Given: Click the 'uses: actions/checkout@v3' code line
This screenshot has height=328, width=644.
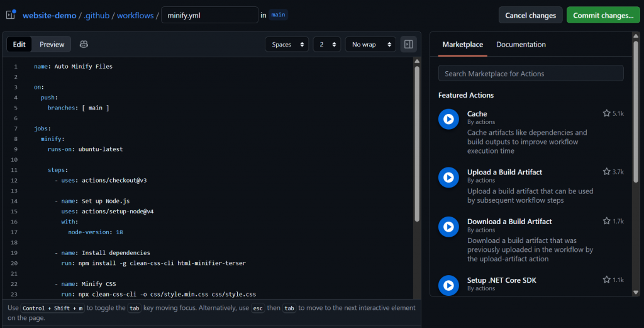Looking at the screenshot, I should click(104, 180).
